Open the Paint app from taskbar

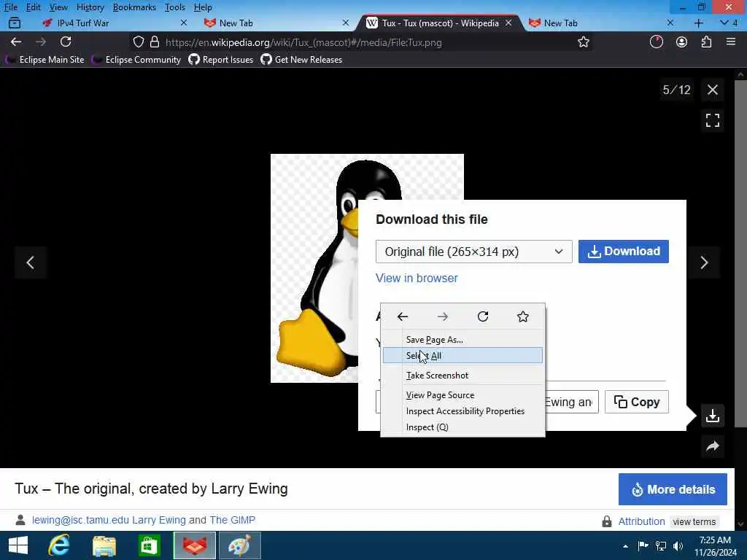[239, 545]
